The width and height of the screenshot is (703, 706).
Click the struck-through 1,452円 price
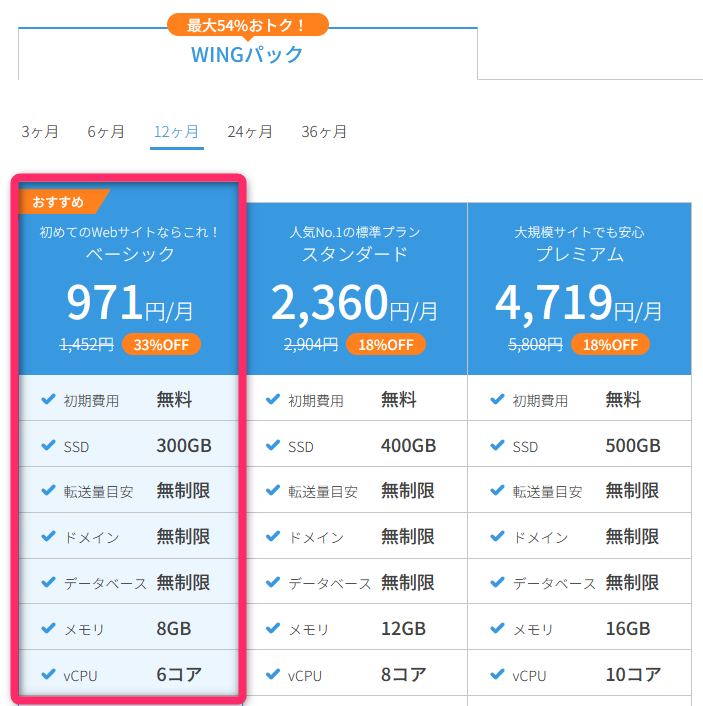pyautogui.click(x=86, y=344)
